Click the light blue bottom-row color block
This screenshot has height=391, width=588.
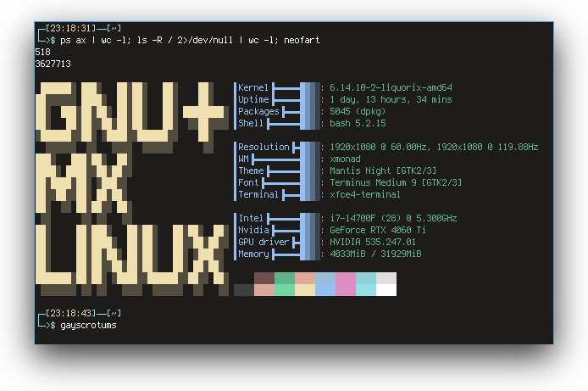point(325,290)
